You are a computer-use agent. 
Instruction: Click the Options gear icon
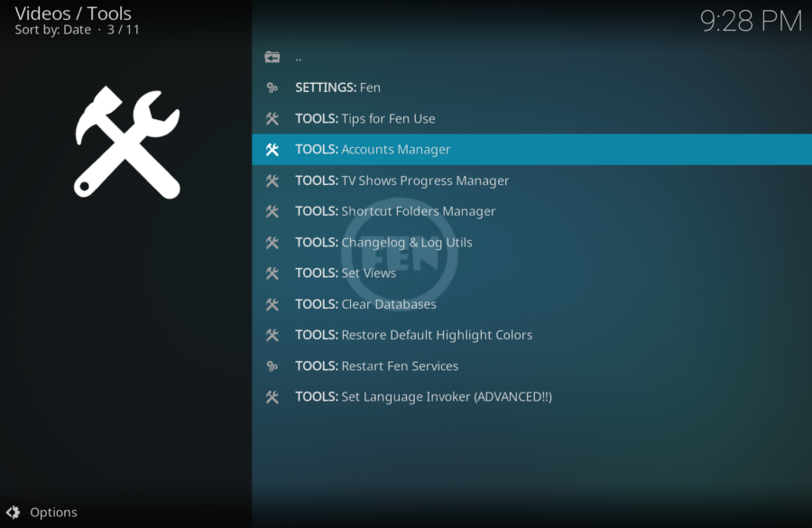(13, 513)
